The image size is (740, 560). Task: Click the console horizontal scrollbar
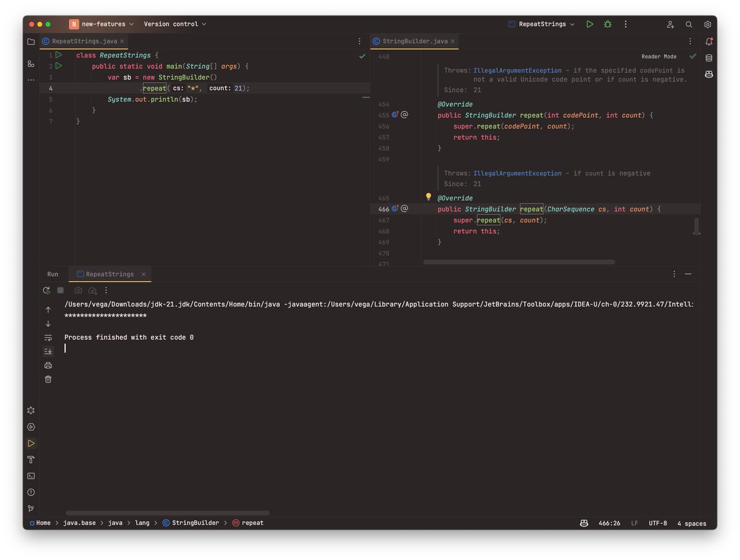pyautogui.click(x=168, y=513)
